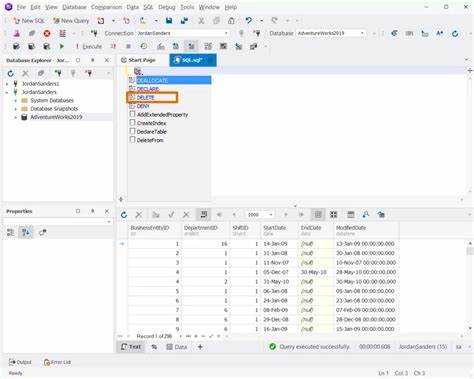The width and height of the screenshot is (474, 379).
Task: Click the last page arrow in grid toolbar
Action: pyautogui.click(x=301, y=215)
